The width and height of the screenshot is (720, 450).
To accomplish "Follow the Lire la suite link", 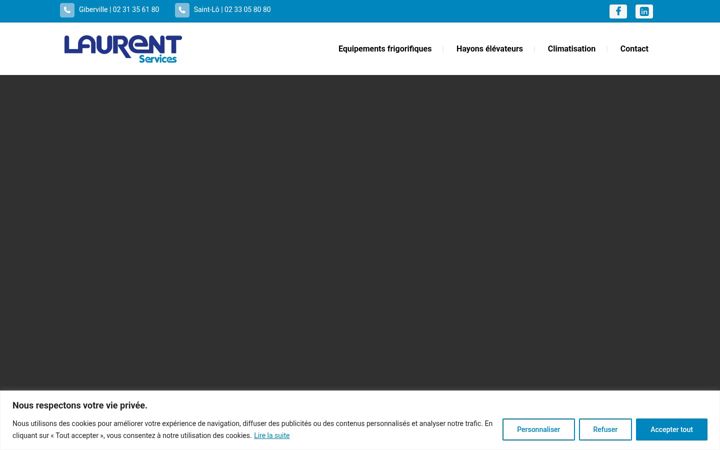I will [x=272, y=435].
